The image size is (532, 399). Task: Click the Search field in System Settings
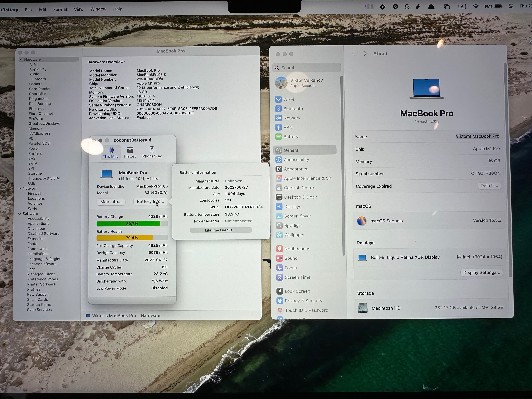307,68
